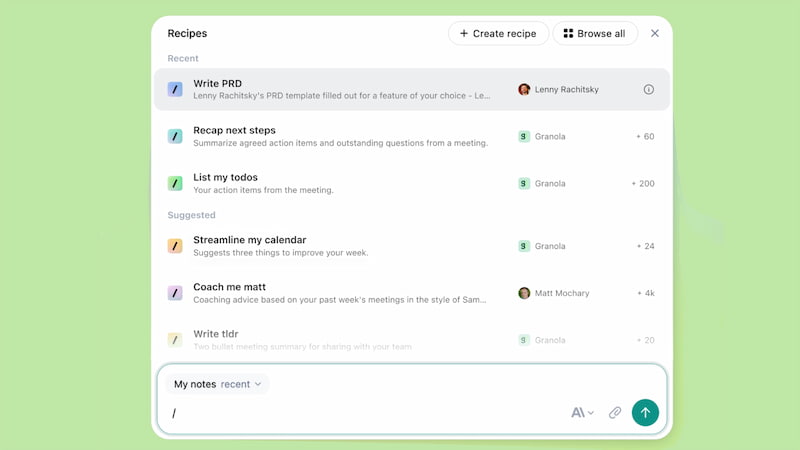Screen dimensions: 800x450
Task: Click Matt Mochary's author avatar
Action: click(x=524, y=293)
